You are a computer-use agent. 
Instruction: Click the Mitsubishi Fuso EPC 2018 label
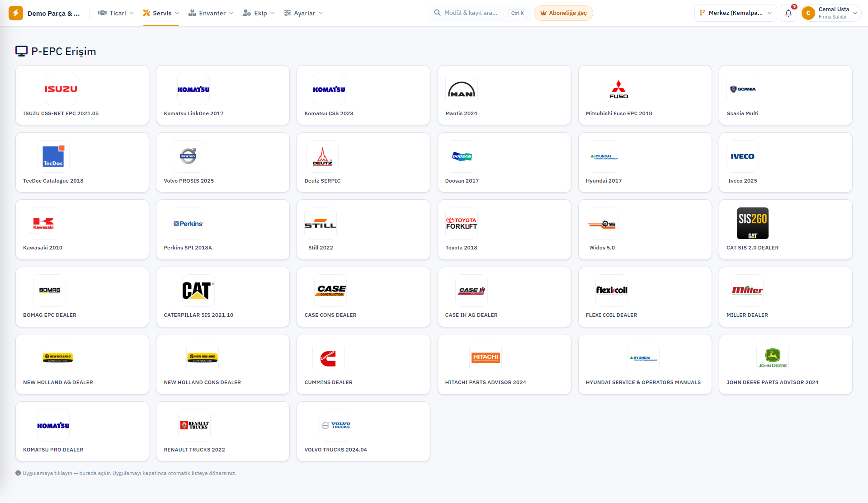619,113
